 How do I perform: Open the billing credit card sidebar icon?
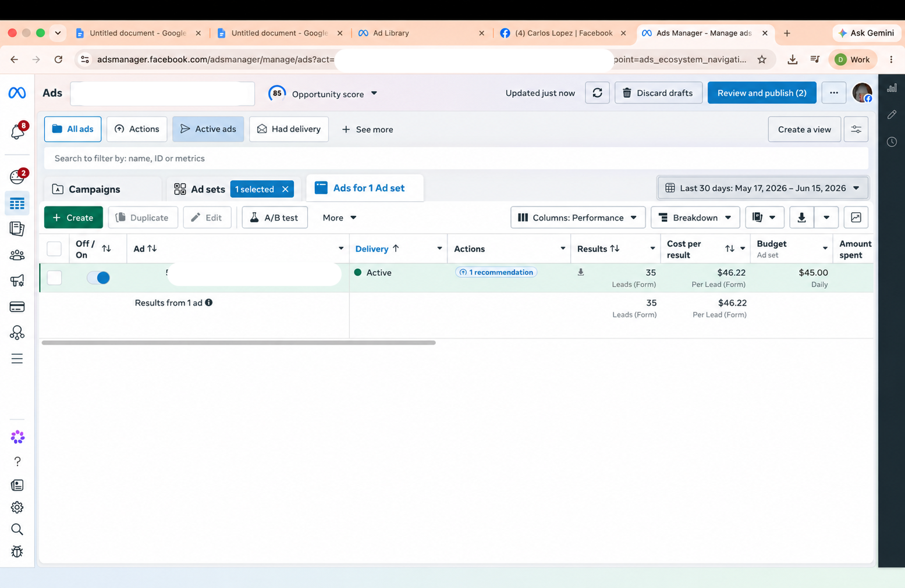click(17, 307)
